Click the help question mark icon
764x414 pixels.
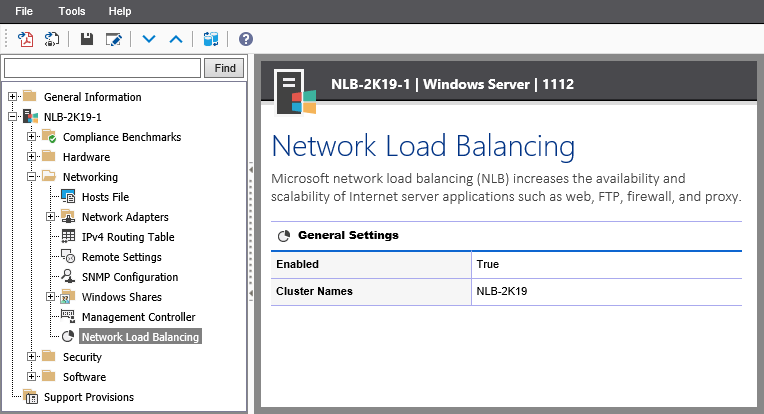pyautogui.click(x=246, y=39)
